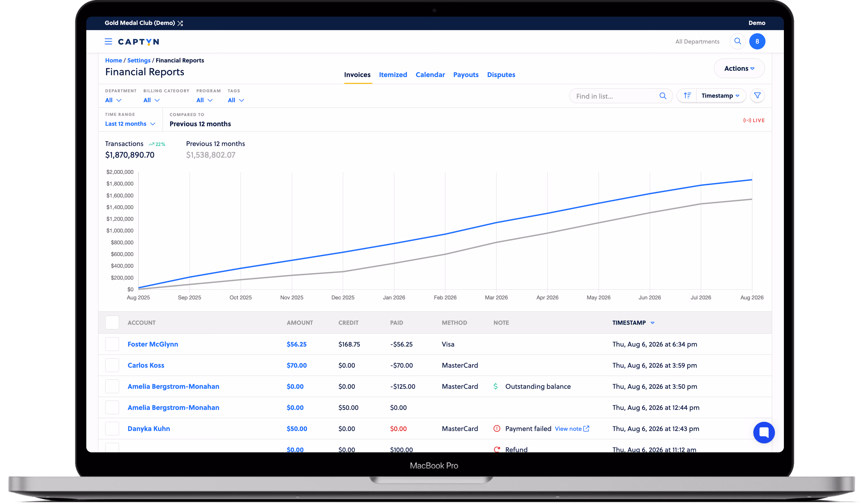863x504 pixels.
Task: Switch to the Invoices tab
Action: (x=357, y=75)
